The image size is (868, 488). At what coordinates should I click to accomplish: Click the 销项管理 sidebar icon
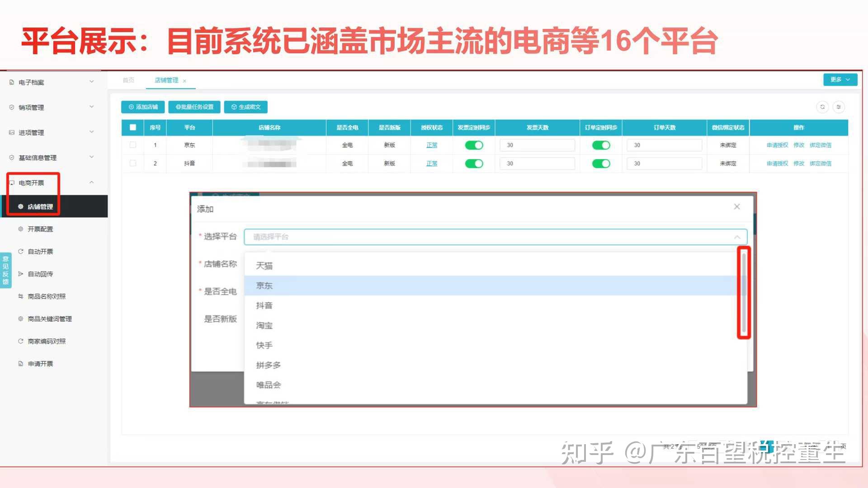[12, 107]
